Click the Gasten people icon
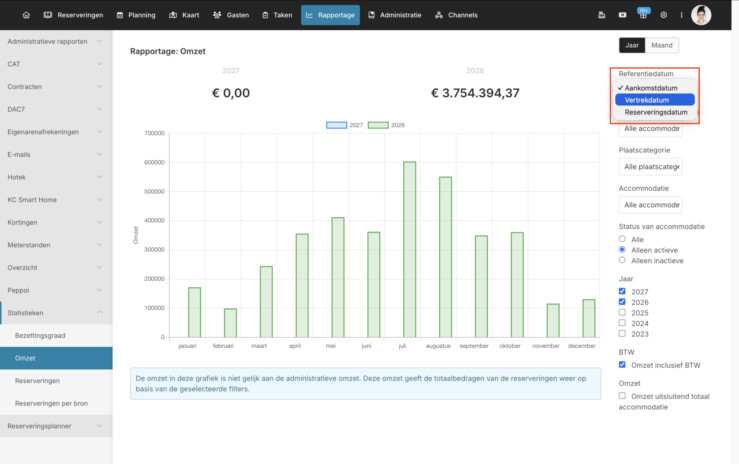This screenshot has width=739, height=464. pos(217,15)
